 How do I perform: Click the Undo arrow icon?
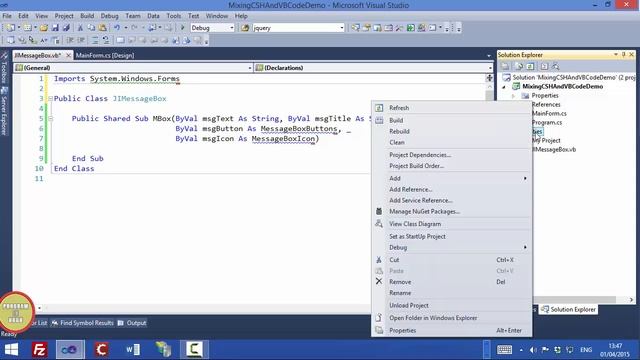[x=117, y=28]
